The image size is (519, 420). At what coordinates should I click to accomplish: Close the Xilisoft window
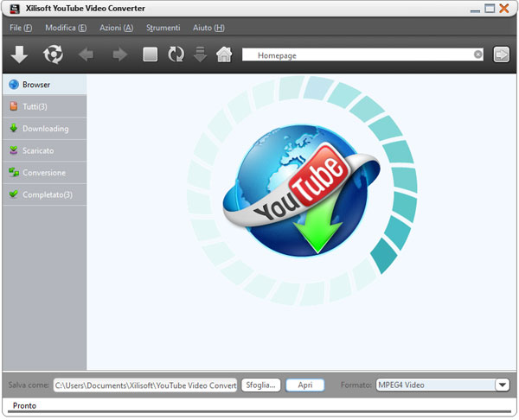(x=504, y=9)
